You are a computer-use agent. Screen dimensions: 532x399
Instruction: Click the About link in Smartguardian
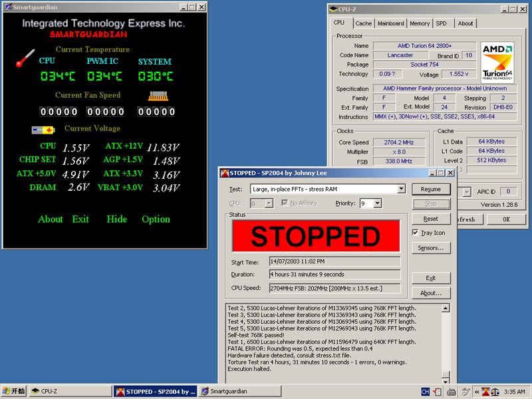pos(51,219)
